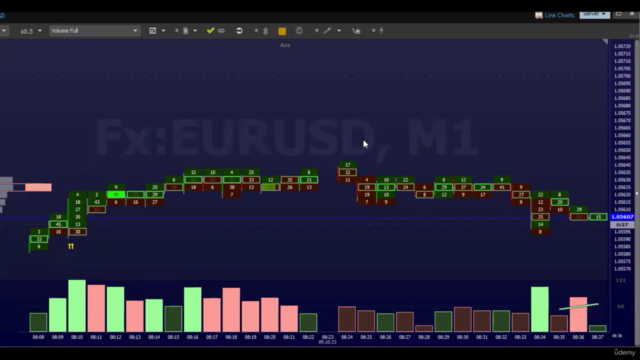Expand the arrow beside chart settings icon
The height and width of the screenshot is (360, 640).
coord(163,31)
